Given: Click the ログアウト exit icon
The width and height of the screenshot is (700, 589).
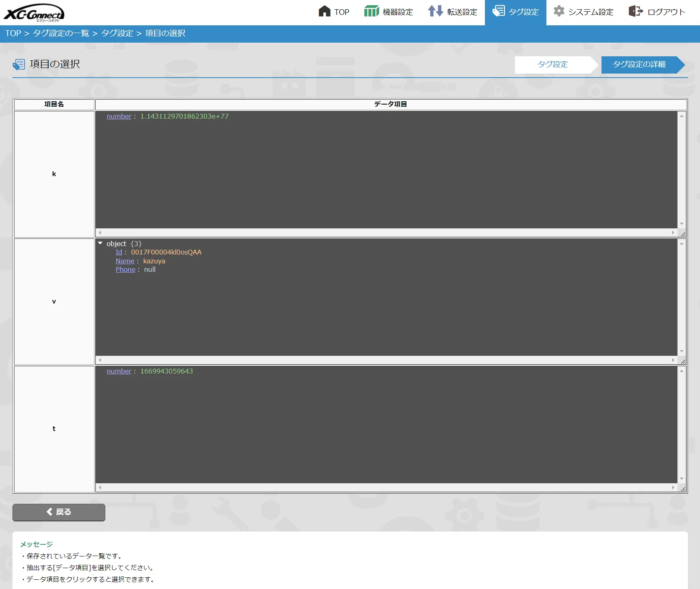Looking at the screenshot, I should point(636,11).
